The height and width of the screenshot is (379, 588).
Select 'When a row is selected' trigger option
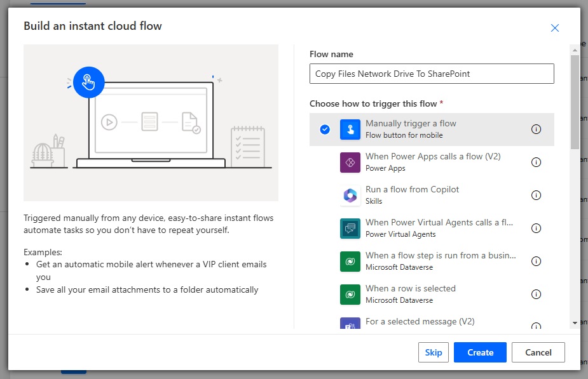coord(432,294)
